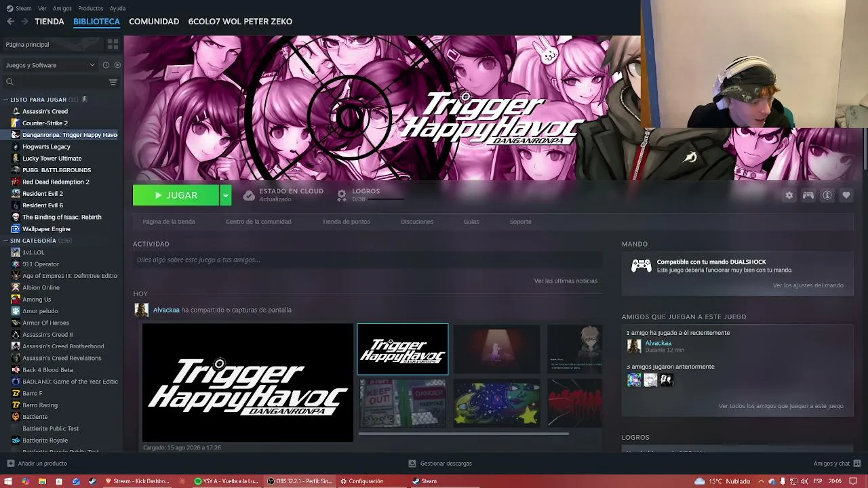Image resolution: width=868 pixels, height=488 pixels.
Task: Open Ver los ajustes del mando
Action: tap(808, 285)
